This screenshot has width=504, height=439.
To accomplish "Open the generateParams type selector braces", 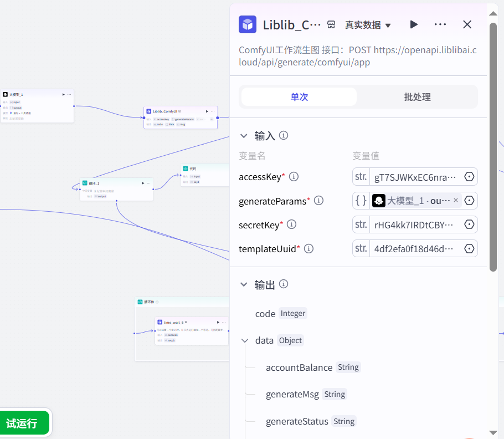I will tap(361, 201).
